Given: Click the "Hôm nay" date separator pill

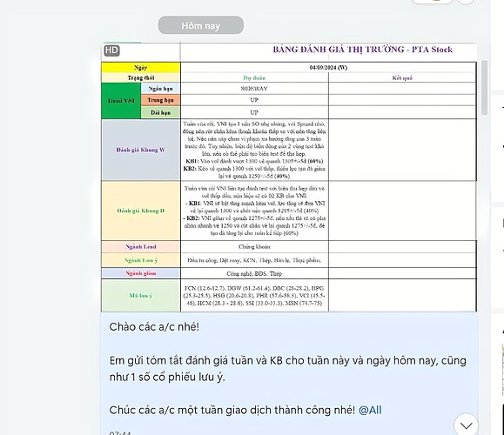Looking at the screenshot, I should click(x=201, y=25).
